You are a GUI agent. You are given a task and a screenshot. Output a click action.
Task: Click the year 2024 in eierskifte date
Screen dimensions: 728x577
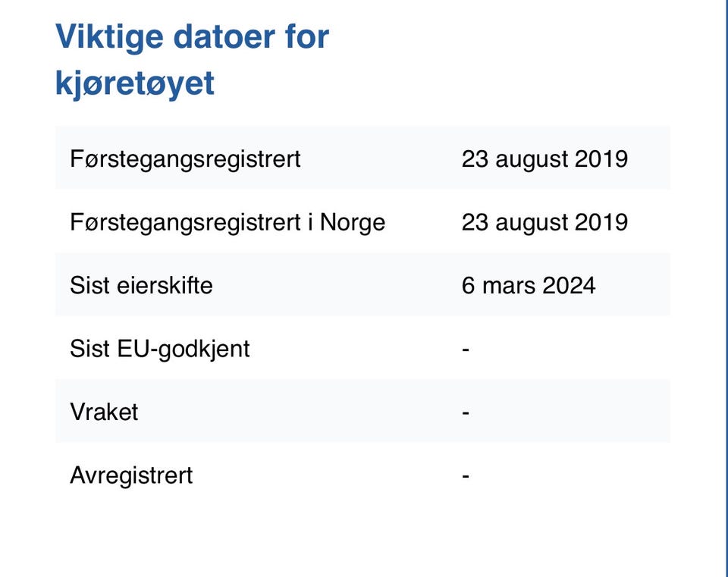coord(569,285)
